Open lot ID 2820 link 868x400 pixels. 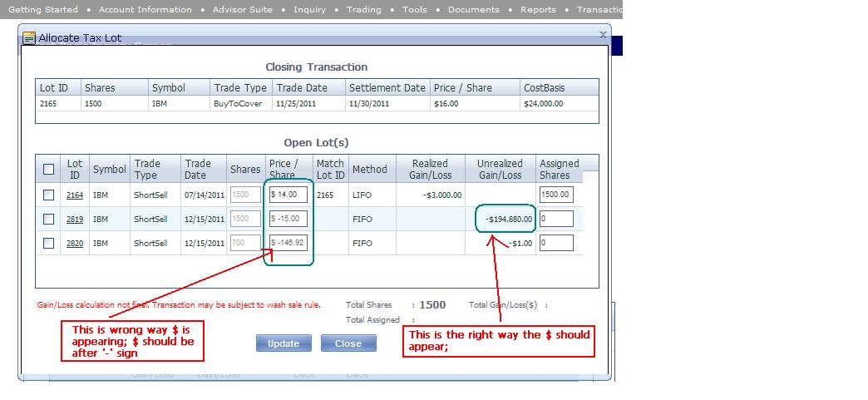tap(75, 243)
